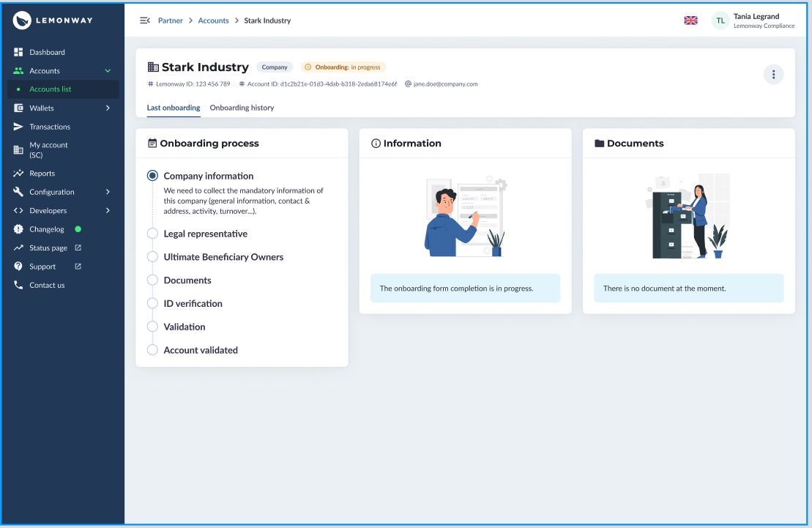Open Accounts list in sidebar
The image size is (812, 528).
(63, 89)
